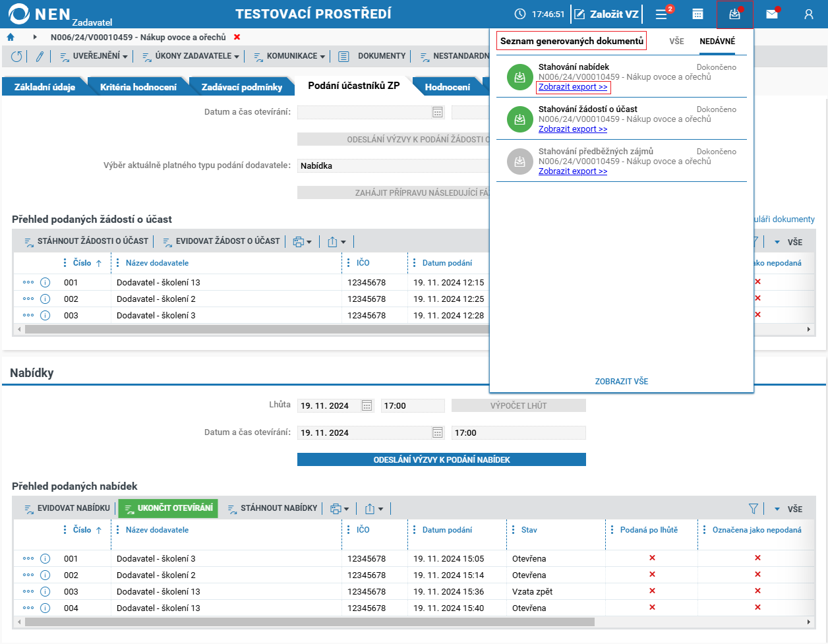Open three-dots menu for žádost 001
The width and height of the screenshot is (828, 644).
[28, 282]
